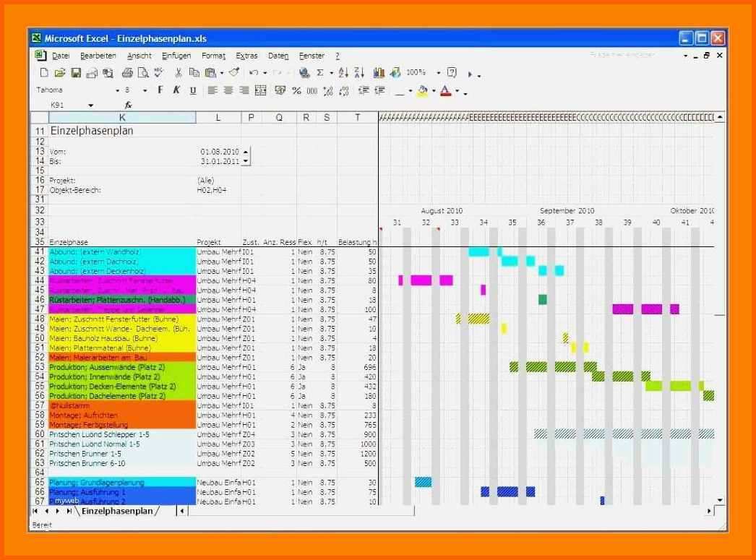The height and width of the screenshot is (560, 756).
Task: Insert a hyperlink with the globe icon
Action: click(x=304, y=73)
